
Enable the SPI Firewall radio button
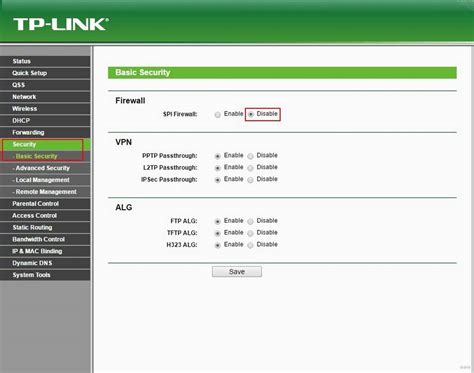pos(218,115)
